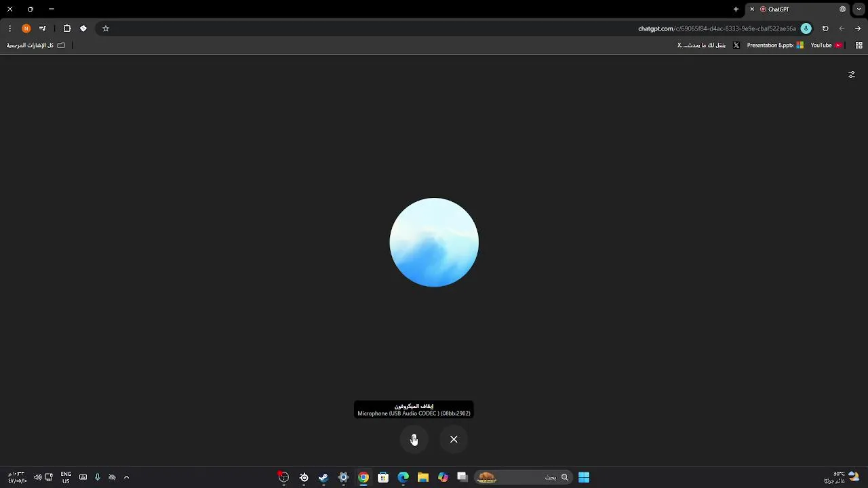Open the Chrome profile avatar N
This screenshot has width=868, height=488.
[26, 28]
